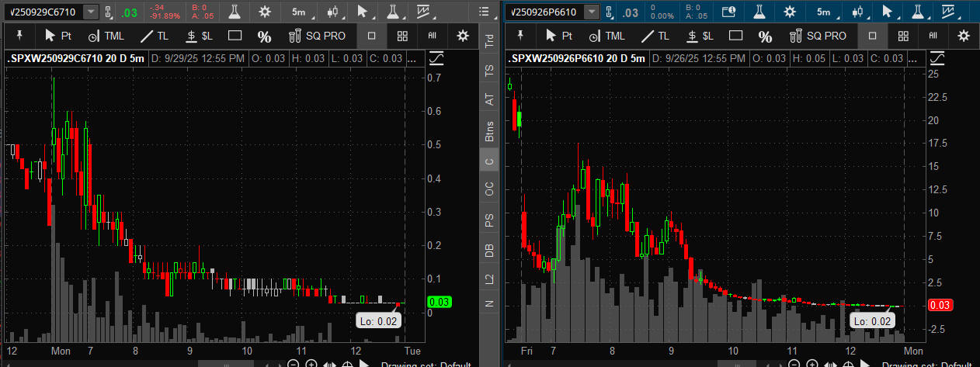Switch right chart to single-cell view
The image size is (980, 367).
[x=872, y=36]
